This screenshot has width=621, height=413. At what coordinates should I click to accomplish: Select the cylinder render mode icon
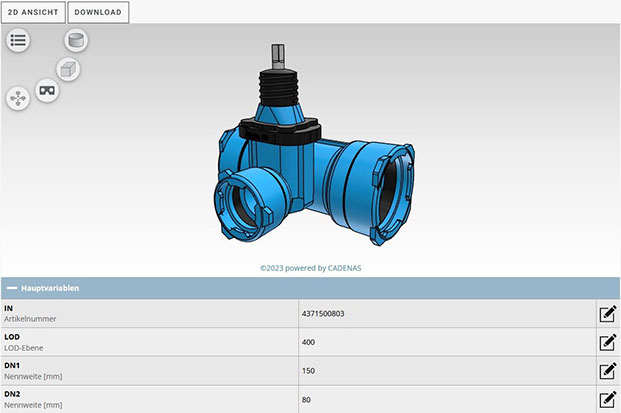pyautogui.click(x=76, y=40)
